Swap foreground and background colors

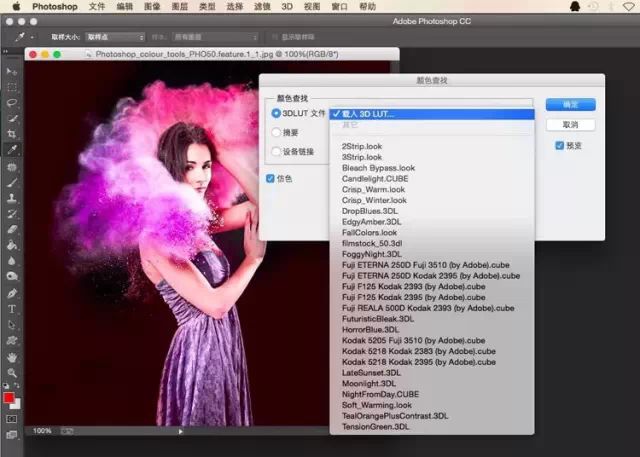click(x=17, y=386)
